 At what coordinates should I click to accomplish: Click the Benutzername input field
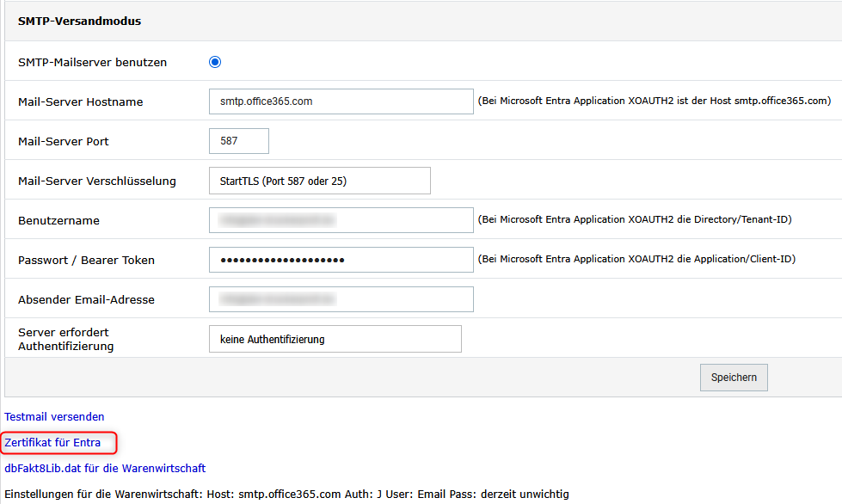(x=341, y=220)
